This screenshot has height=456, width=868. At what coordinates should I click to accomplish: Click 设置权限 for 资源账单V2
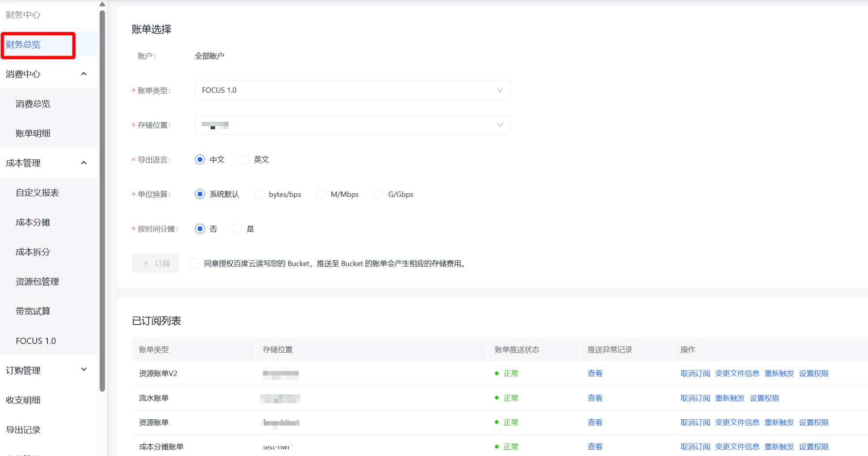(x=814, y=373)
